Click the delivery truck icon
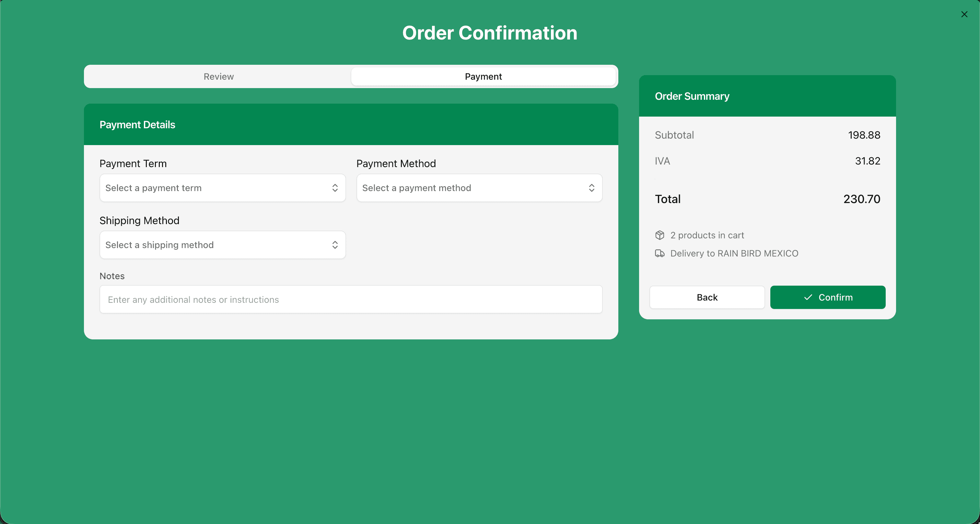 point(660,253)
